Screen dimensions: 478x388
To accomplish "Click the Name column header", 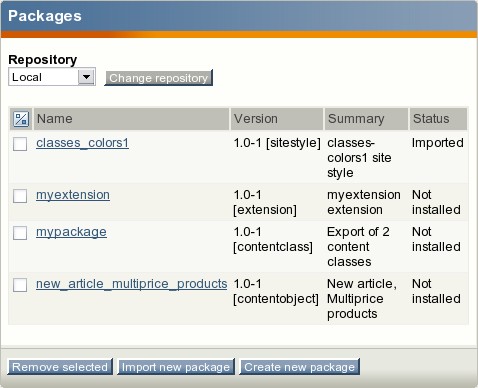I will click(x=132, y=119).
